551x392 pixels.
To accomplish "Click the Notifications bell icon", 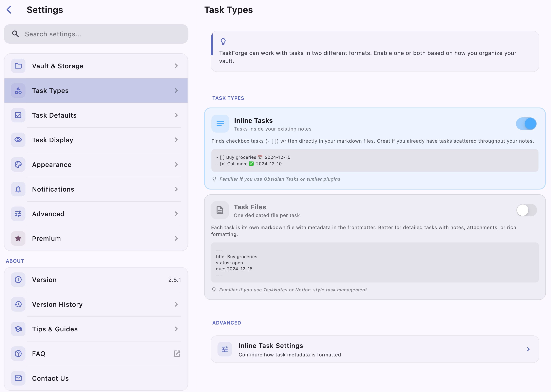I will (18, 189).
